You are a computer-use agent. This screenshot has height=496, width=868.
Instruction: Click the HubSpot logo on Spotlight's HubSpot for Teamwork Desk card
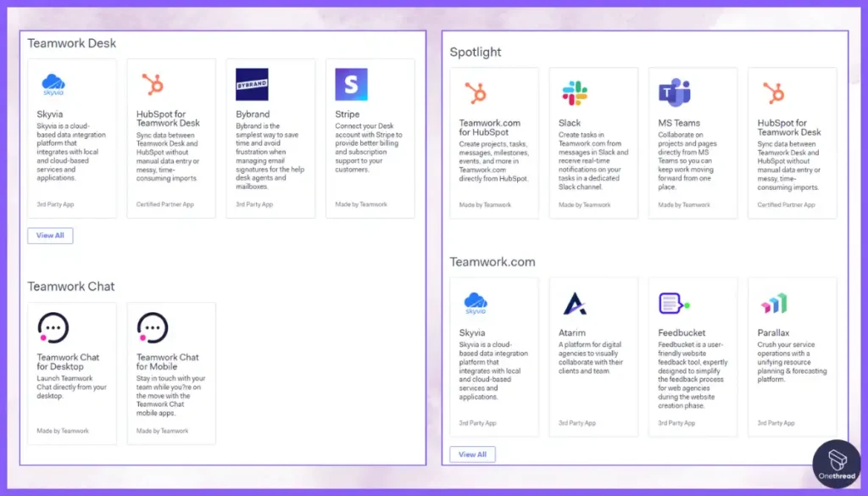tap(773, 93)
